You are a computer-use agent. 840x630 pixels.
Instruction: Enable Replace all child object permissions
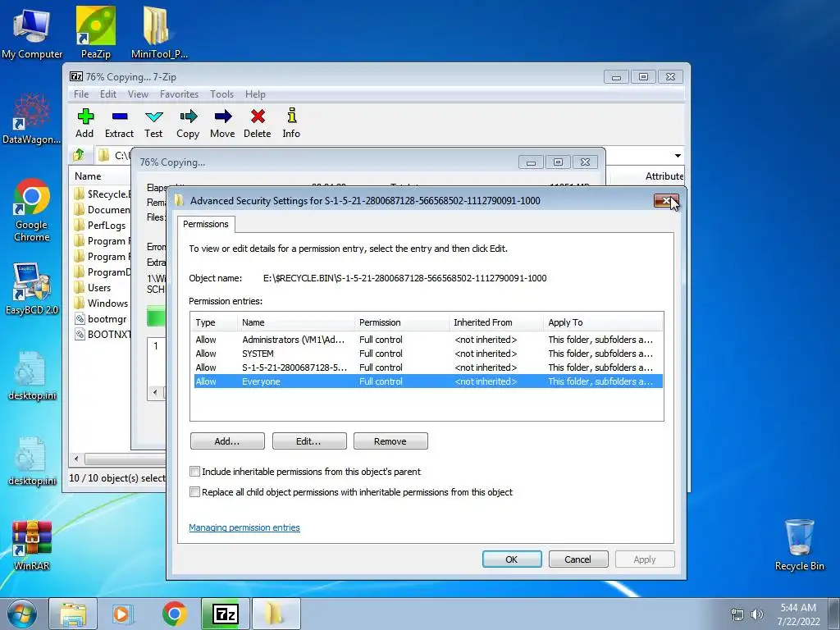[x=195, y=492]
